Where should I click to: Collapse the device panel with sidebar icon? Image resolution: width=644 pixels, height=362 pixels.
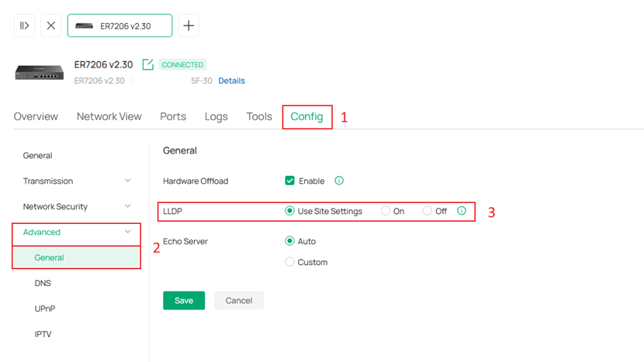pyautogui.click(x=24, y=26)
